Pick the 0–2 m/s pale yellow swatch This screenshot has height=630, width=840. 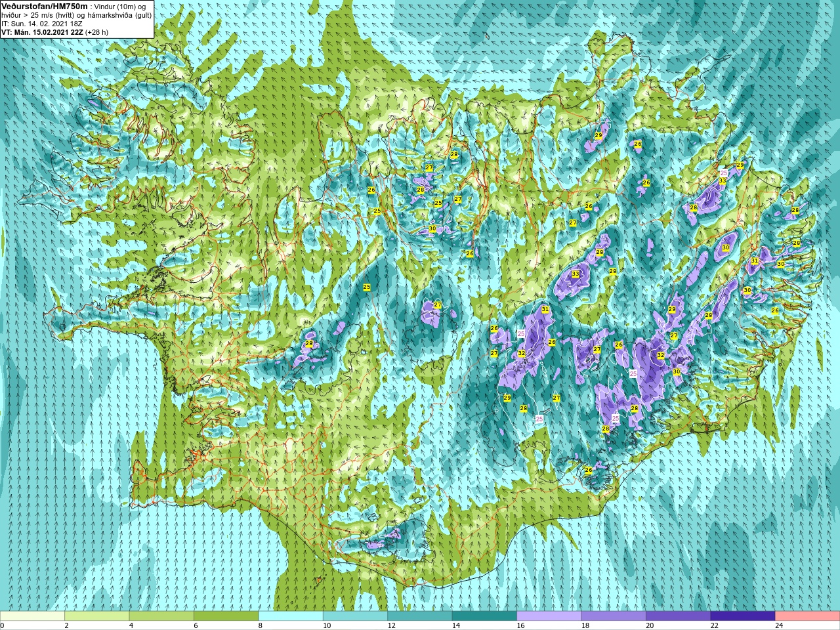tap(32, 616)
